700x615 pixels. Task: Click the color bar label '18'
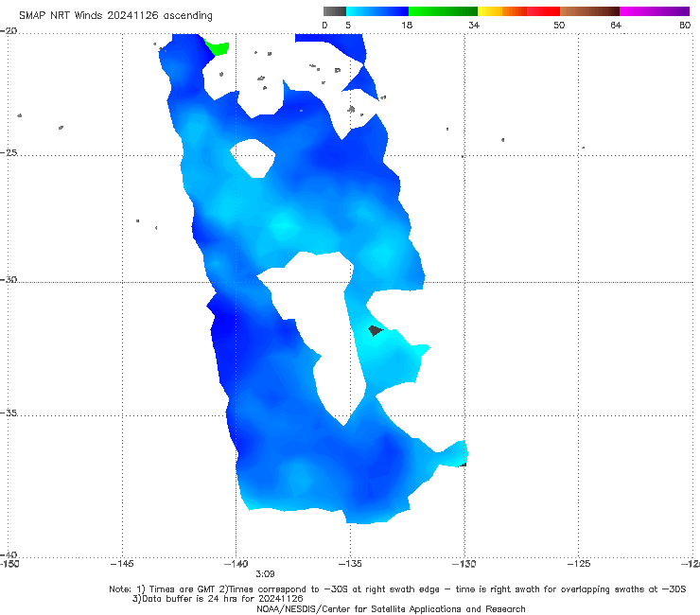pyautogui.click(x=407, y=25)
